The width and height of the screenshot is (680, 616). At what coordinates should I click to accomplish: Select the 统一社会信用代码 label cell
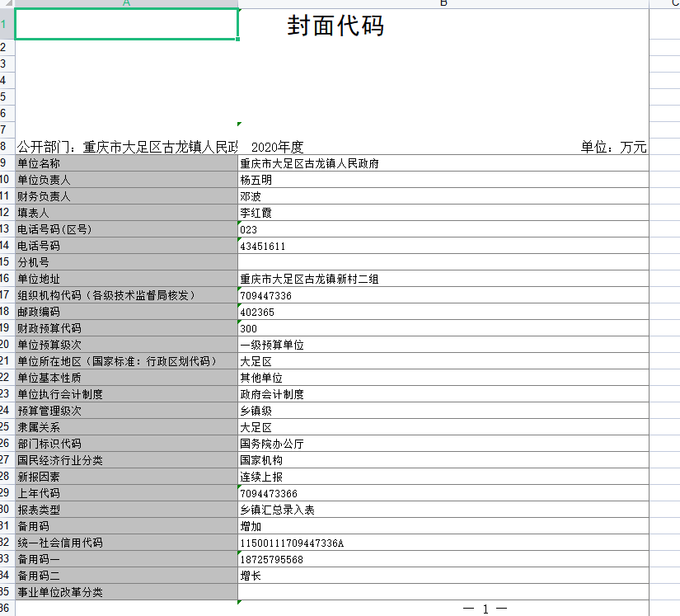(x=126, y=543)
